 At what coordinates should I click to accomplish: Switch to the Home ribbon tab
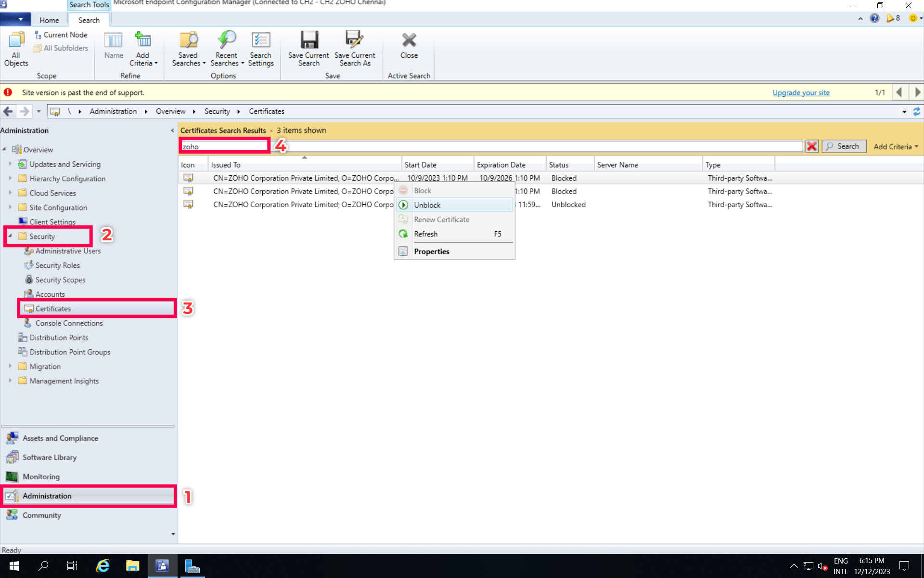(50, 20)
